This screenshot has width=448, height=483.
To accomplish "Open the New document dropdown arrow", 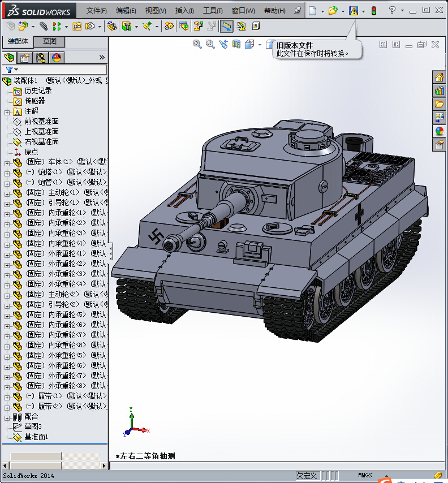I will (x=322, y=11).
